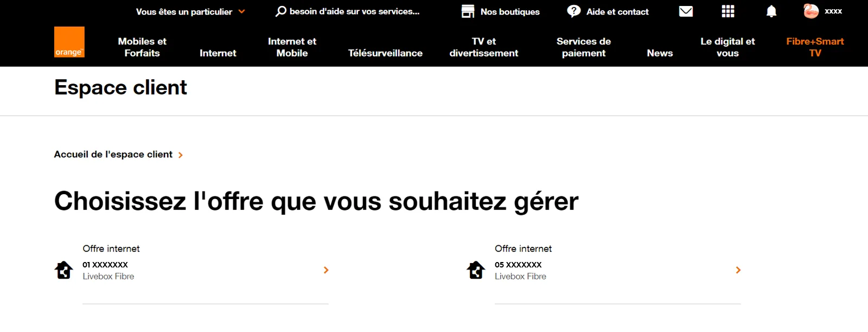Open the xxxx profile avatar
The width and height of the screenshot is (868, 332).
[811, 11]
